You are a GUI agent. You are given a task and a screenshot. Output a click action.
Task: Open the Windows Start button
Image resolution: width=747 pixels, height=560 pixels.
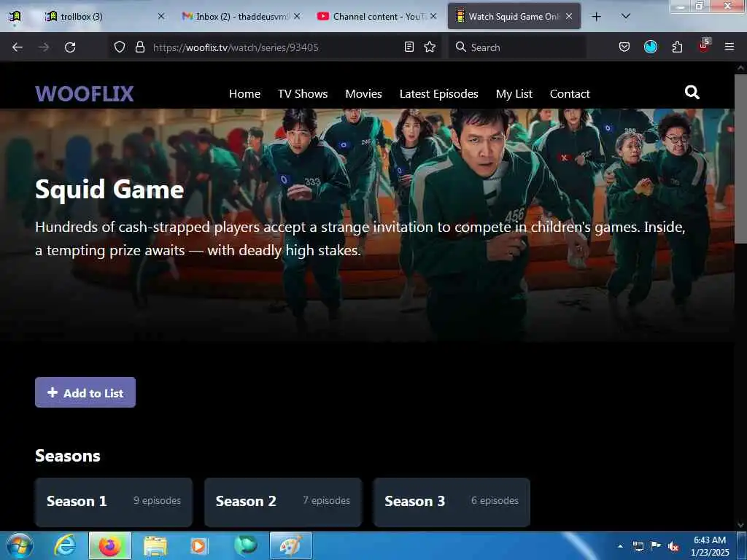coord(20,545)
